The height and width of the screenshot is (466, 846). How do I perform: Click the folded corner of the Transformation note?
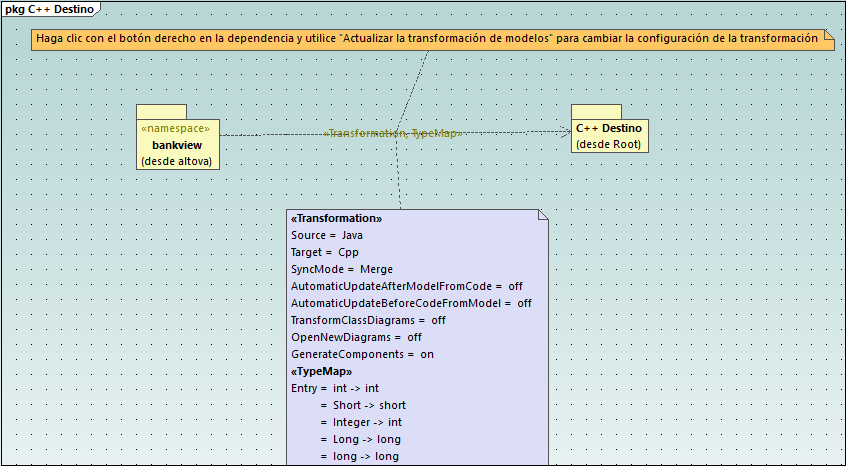coord(542,216)
